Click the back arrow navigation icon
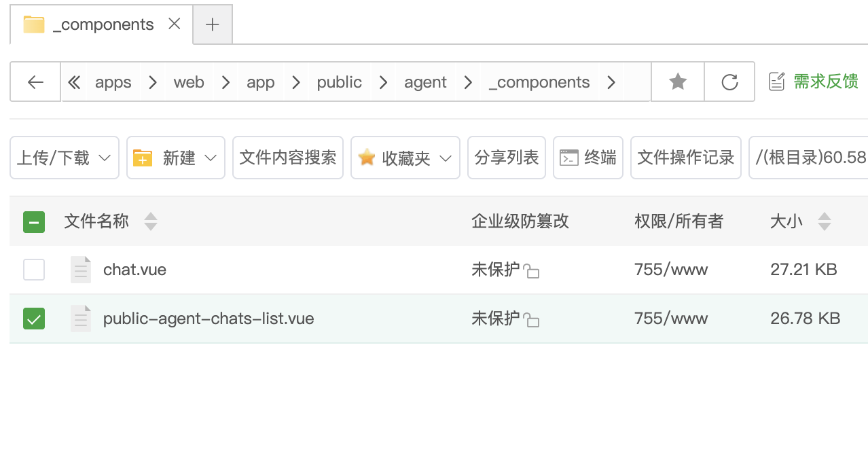This screenshot has width=868, height=451. click(x=35, y=82)
